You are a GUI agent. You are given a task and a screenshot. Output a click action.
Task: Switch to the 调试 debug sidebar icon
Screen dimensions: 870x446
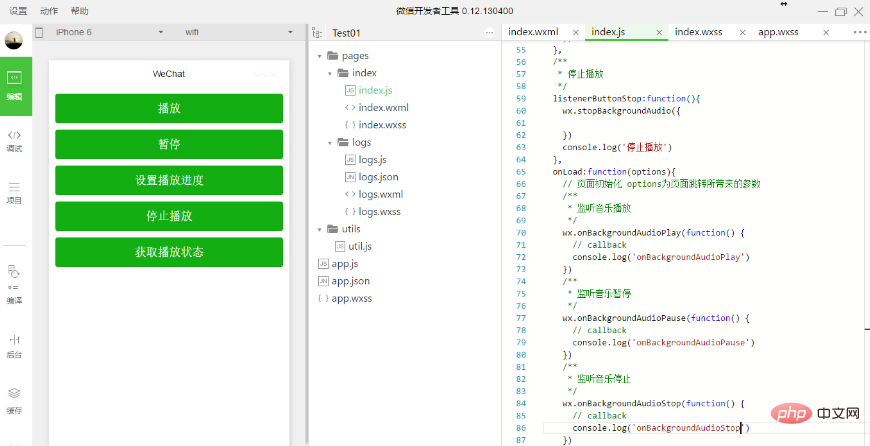point(14,141)
